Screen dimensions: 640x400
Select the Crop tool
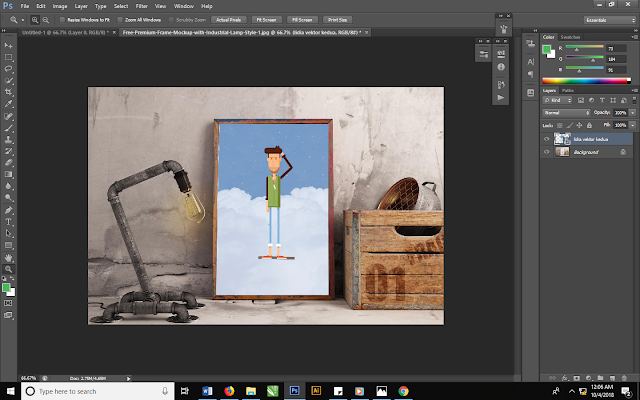[x=9, y=91]
